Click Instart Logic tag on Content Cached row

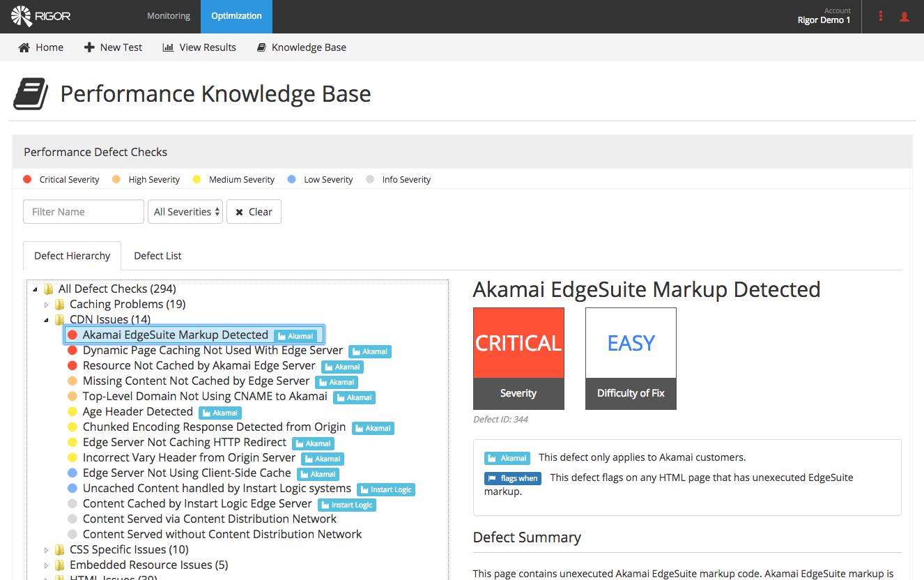347,505
